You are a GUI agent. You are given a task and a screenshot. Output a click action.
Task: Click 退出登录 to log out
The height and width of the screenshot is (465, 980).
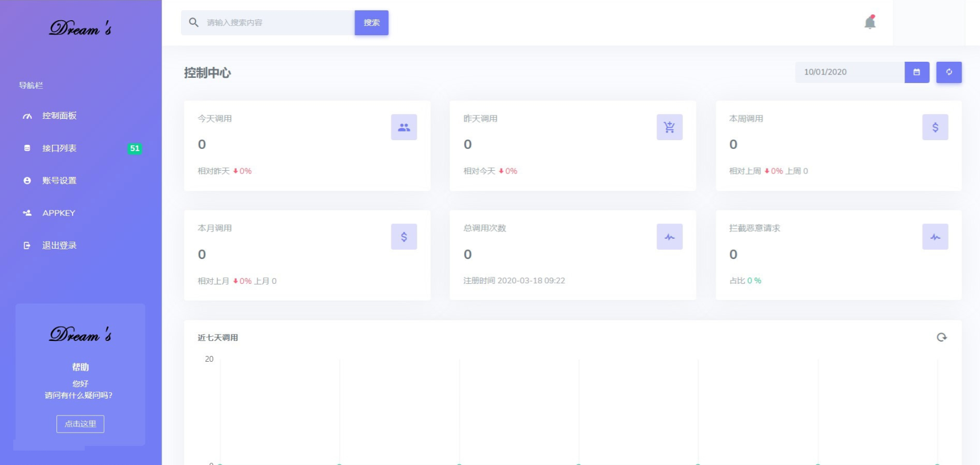point(59,245)
